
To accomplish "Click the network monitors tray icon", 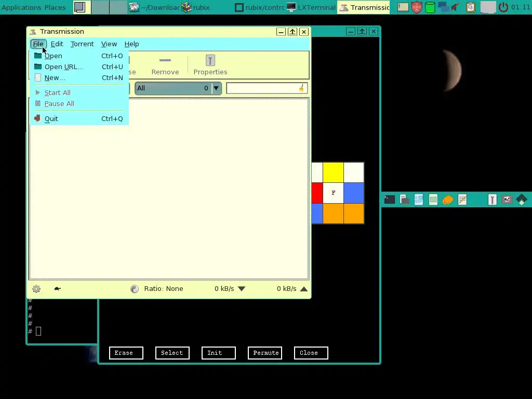I will coord(443,7).
